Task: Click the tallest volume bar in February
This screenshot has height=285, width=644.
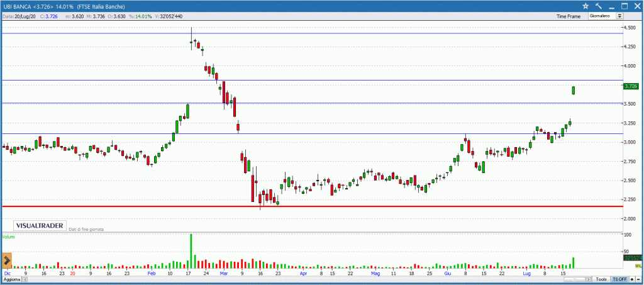Action: coord(191,251)
